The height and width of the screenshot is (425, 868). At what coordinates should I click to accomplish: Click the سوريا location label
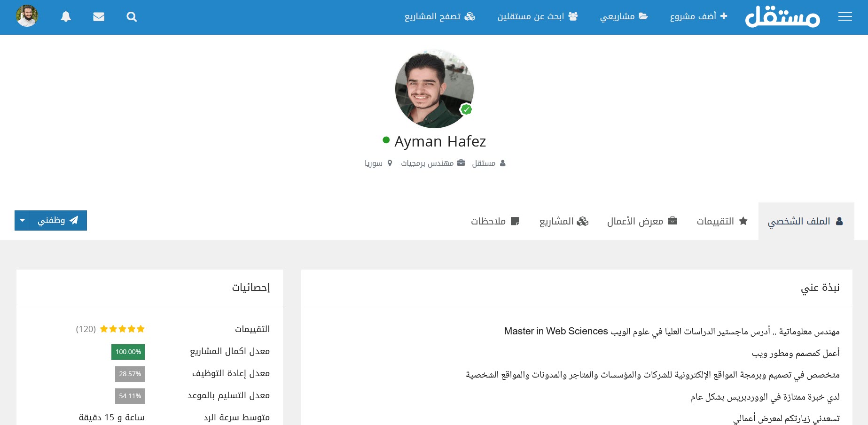pyautogui.click(x=378, y=163)
